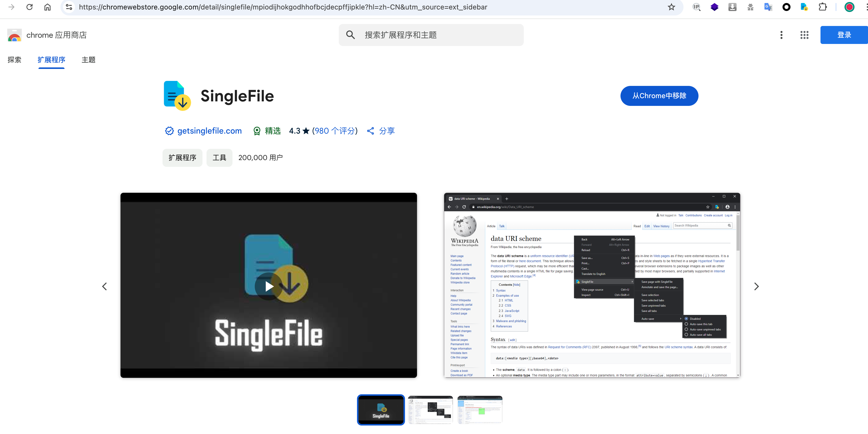
Task: Click the Chrome Web Store logo
Action: [x=14, y=35]
